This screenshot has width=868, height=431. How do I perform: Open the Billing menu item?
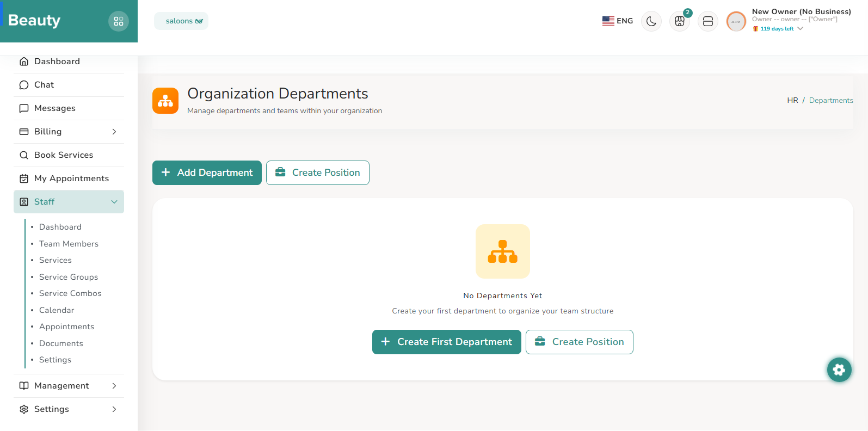click(69, 132)
